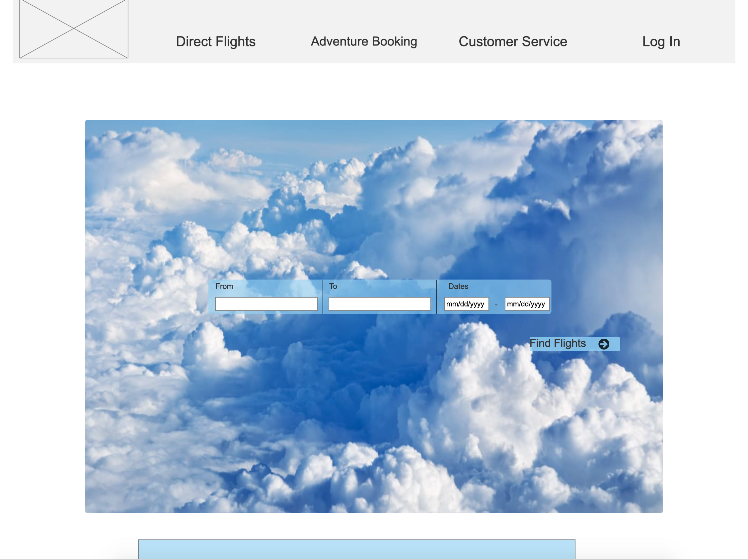
Task: Click the light blue panel below the hero
Action: click(356, 549)
